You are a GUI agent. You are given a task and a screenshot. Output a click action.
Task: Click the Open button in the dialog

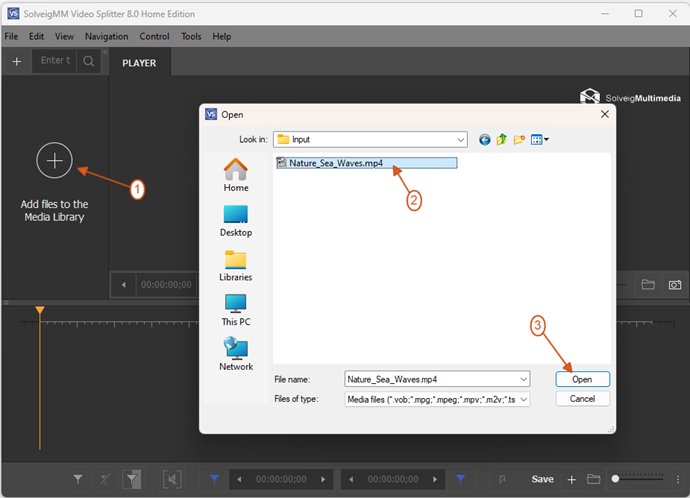pos(582,379)
